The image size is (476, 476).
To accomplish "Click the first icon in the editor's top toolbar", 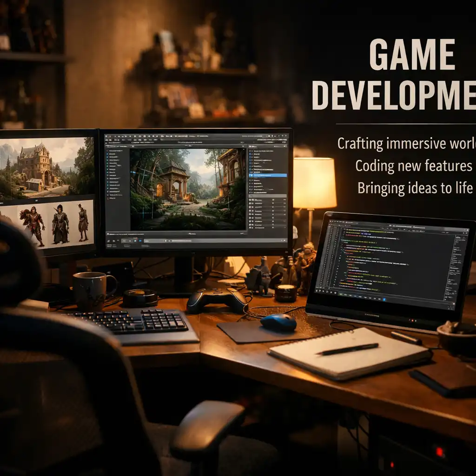I will point(106,136).
